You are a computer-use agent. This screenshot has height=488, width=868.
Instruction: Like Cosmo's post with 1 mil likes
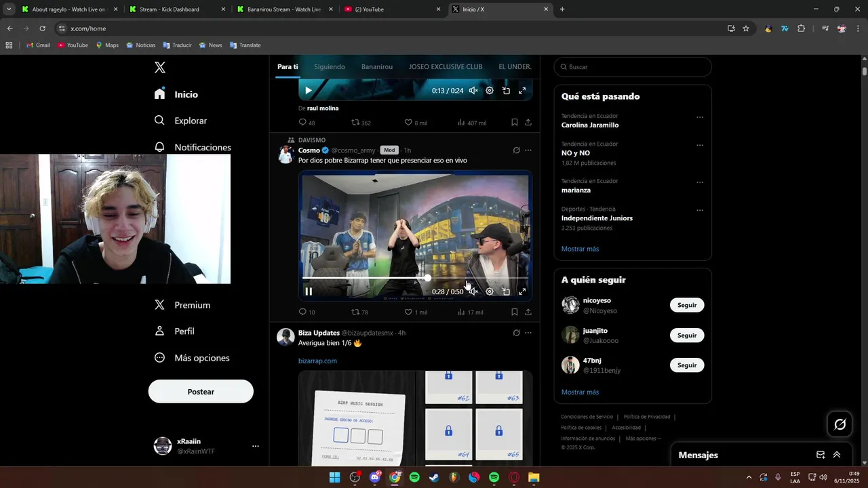pyautogui.click(x=416, y=312)
